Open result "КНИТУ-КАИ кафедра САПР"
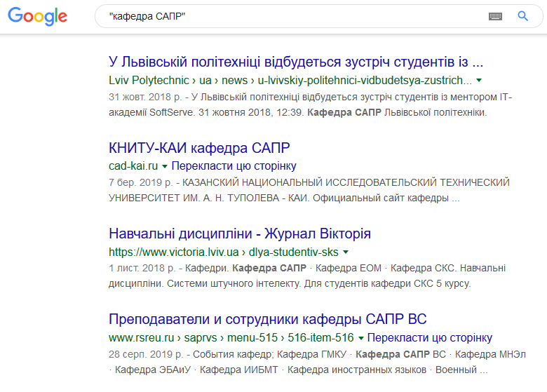The width and height of the screenshot is (547, 392). (199, 148)
